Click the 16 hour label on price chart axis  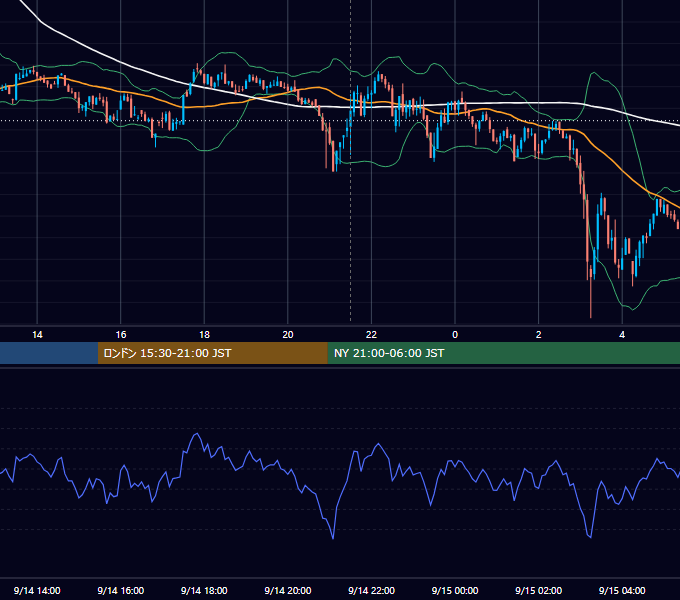(121, 335)
